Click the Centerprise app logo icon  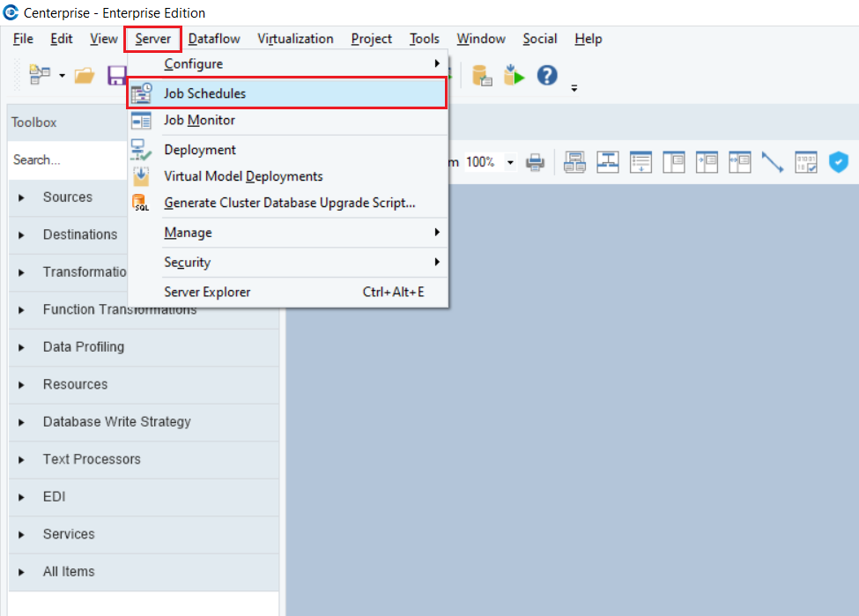[x=11, y=12]
